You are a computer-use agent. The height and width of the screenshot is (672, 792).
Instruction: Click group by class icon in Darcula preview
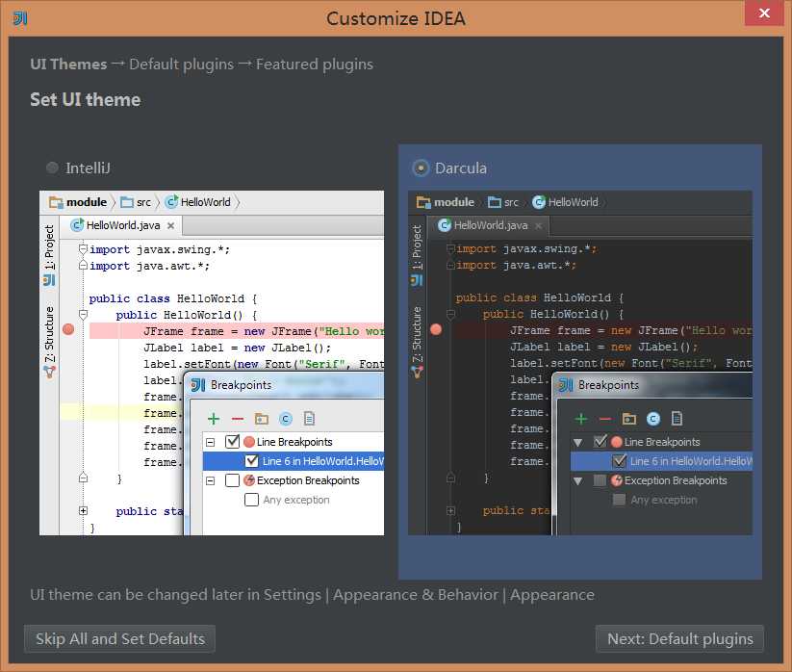click(x=653, y=419)
